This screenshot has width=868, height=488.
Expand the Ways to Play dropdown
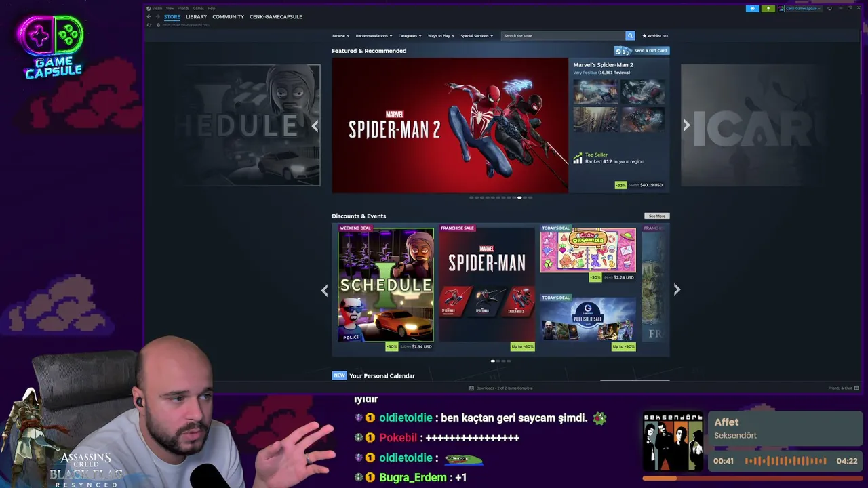tap(441, 35)
